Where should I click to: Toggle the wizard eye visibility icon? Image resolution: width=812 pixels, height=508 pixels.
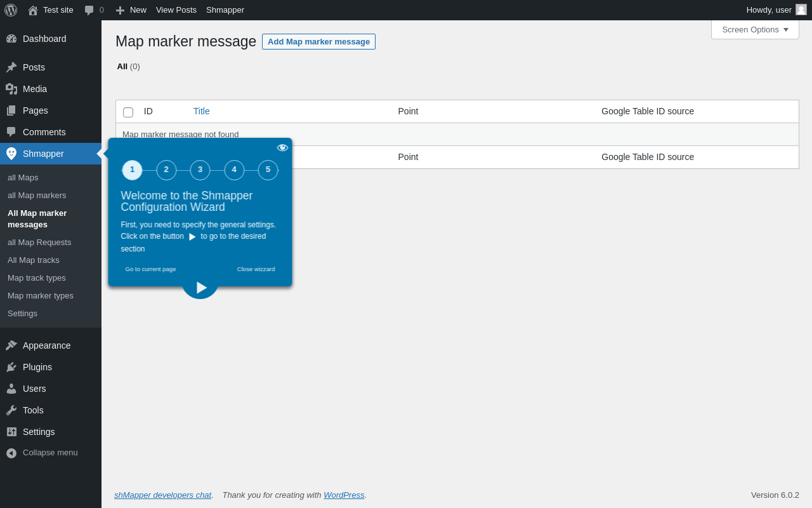[x=282, y=147]
